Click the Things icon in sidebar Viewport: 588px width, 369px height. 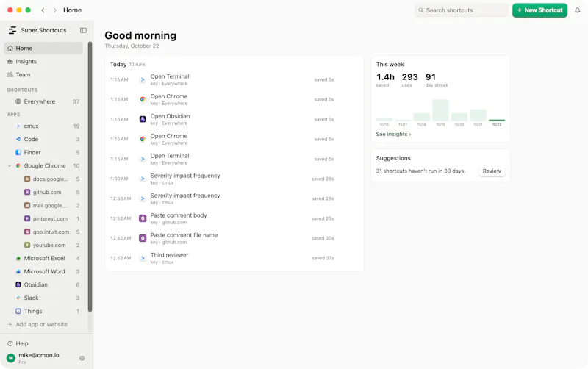[x=18, y=311]
